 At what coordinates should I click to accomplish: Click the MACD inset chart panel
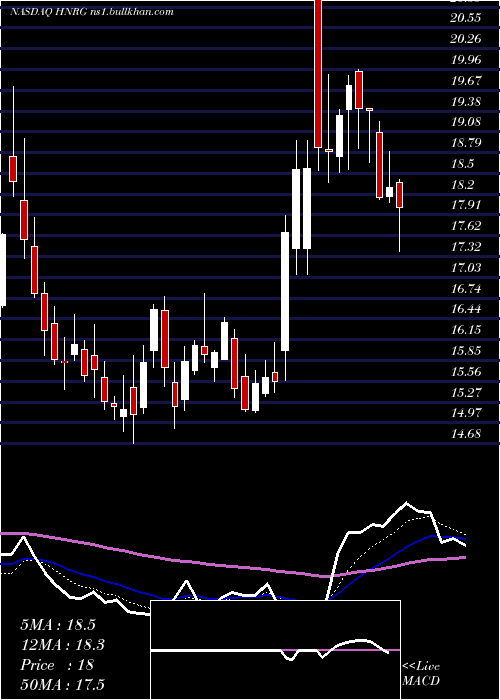coord(275,650)
